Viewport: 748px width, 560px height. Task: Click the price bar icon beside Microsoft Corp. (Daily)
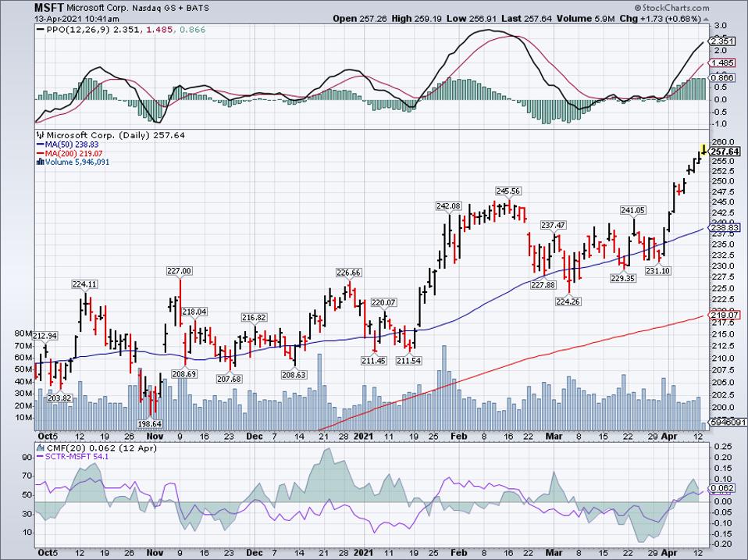tap(41, 135)
